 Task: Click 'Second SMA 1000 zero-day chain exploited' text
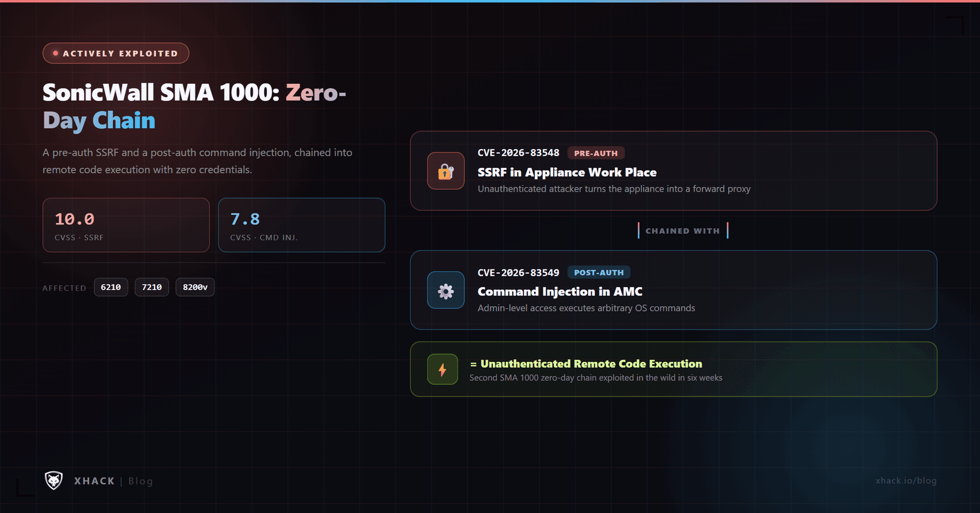[x=596, y=378]
